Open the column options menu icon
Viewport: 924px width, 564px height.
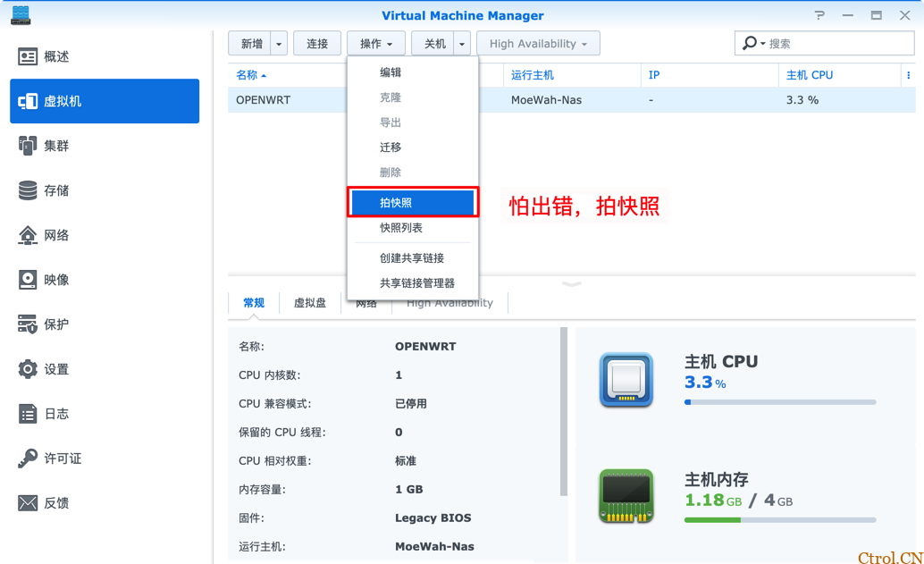tap(909, 75)
